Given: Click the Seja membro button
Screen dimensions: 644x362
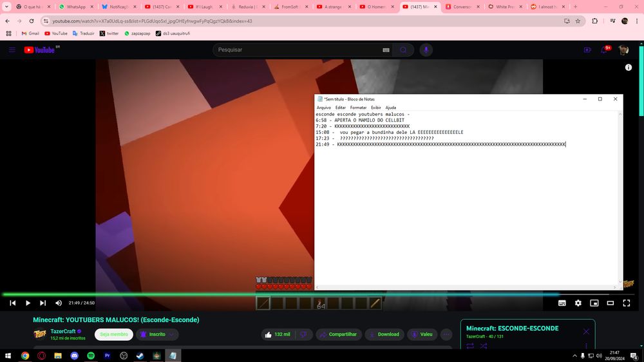Looking at the screenshot, I should pos(114,334).
